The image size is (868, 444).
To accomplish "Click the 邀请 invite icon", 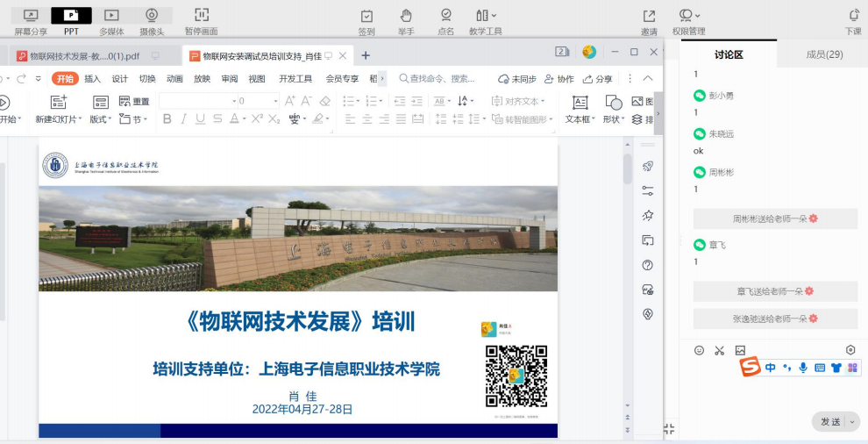I will (649, 16).
